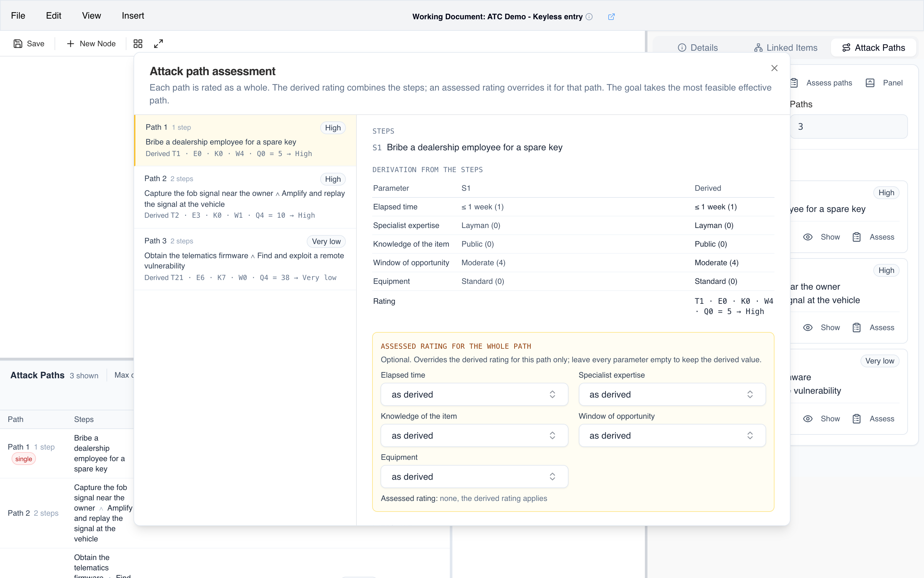This screenshot has height=578, width=924.
Task: Click the 'Steps' column header in table
Action: 84,419
